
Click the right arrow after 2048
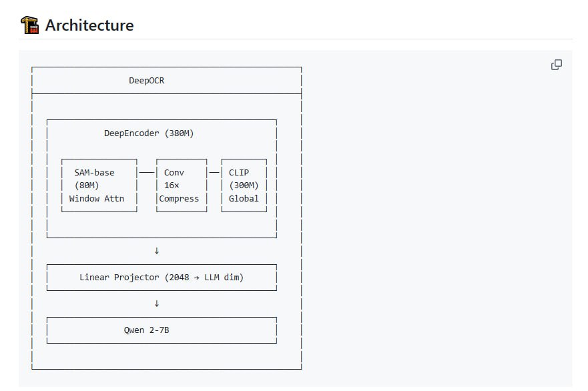tap(194, 277)
